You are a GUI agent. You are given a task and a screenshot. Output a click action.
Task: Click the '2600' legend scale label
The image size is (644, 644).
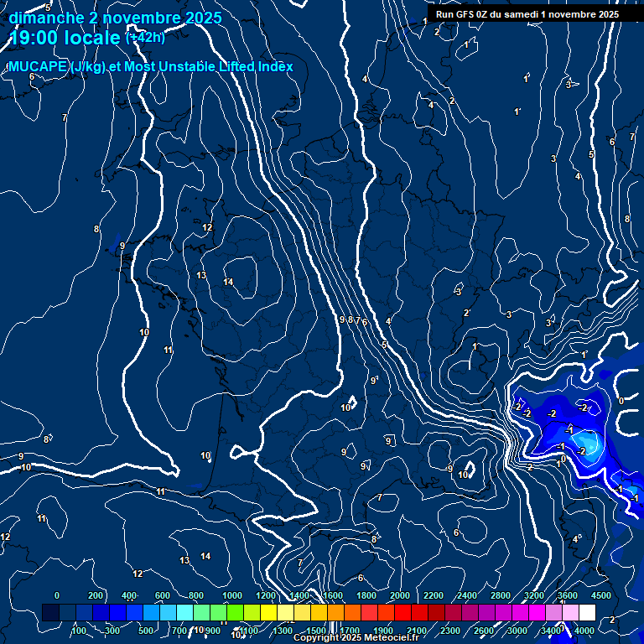tap(483, 631)
